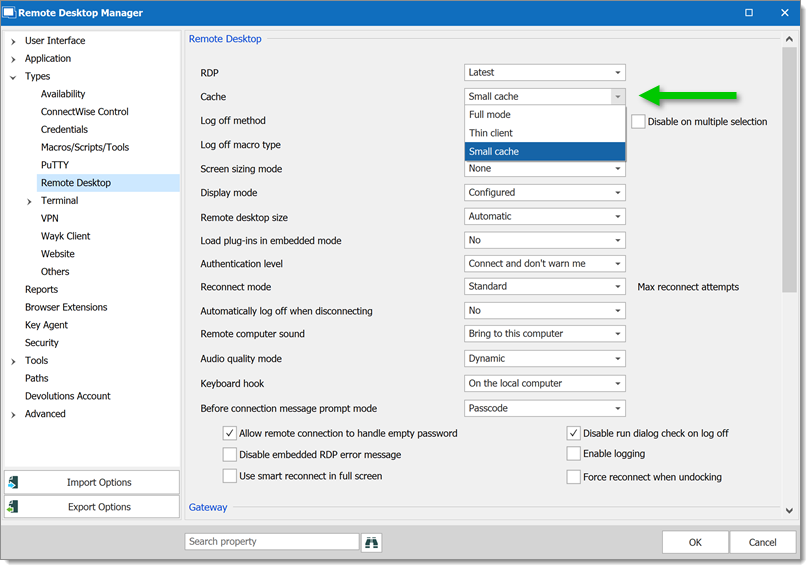Open Before connection message prompt mode dropdown
The width and height of the screenshot is (811, 570).
[545, 408]
